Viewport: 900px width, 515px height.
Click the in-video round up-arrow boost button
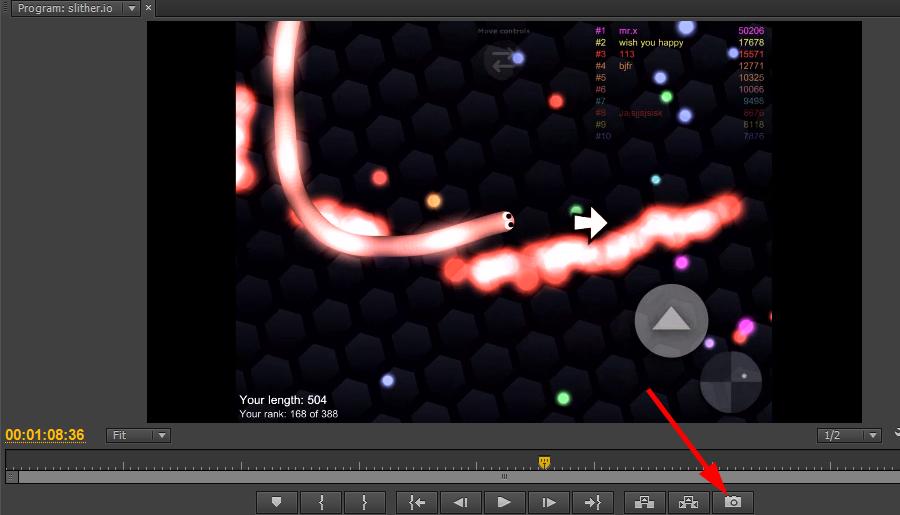671,320
